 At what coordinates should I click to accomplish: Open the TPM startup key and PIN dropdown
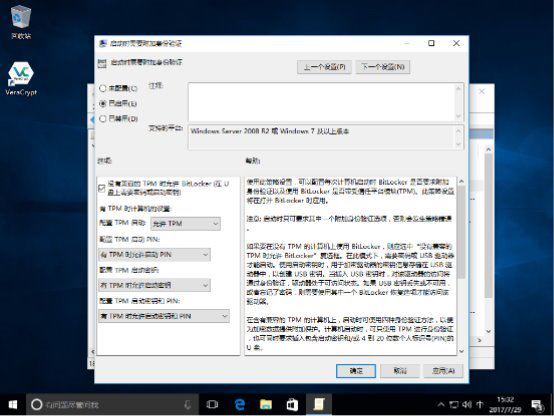click(164, 316)
